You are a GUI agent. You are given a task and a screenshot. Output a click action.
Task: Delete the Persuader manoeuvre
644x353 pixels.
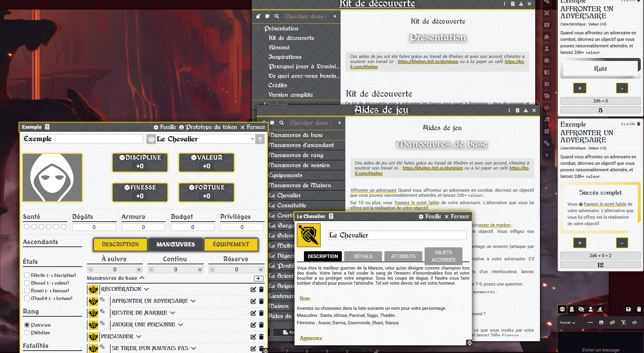coord(261,337)
